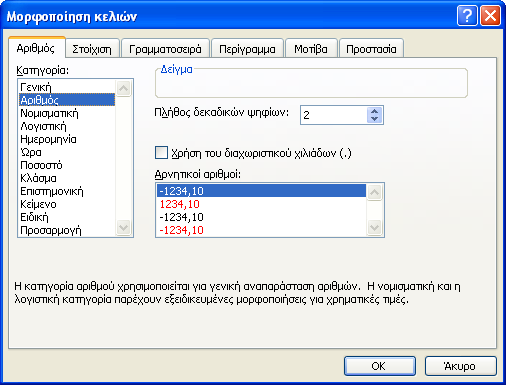Image resolution: width=506 pixels, height=385 pixels.
Task: Go to the Περίγραμμα tab
Action: 247,49
